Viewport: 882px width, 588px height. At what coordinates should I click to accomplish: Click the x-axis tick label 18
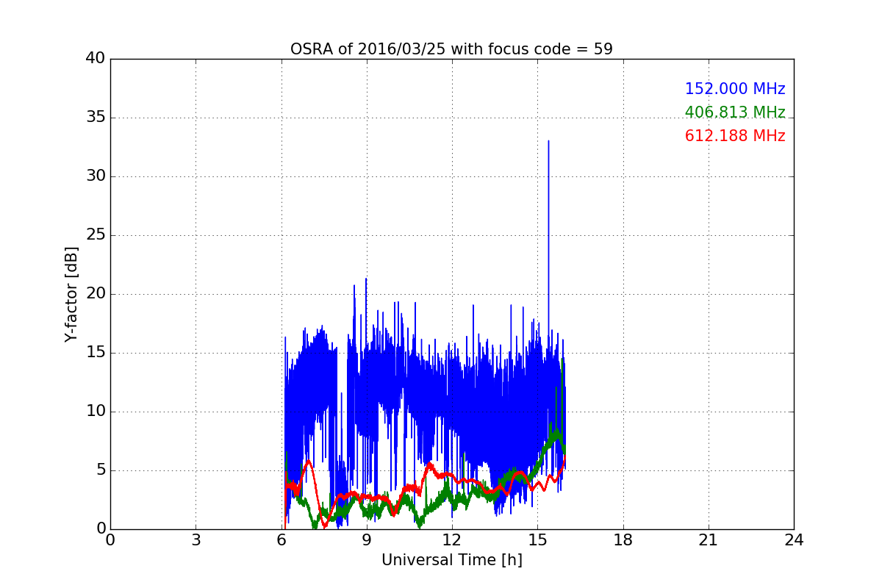pos(623,539)
